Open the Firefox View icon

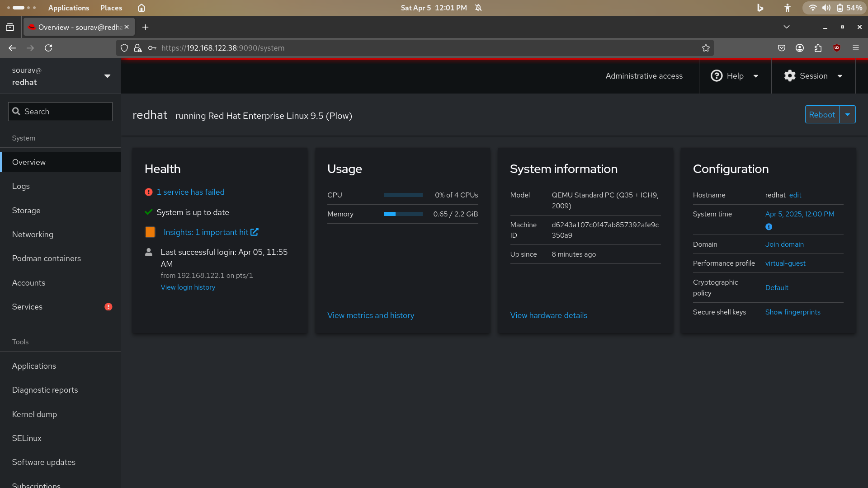coord(10,27)
